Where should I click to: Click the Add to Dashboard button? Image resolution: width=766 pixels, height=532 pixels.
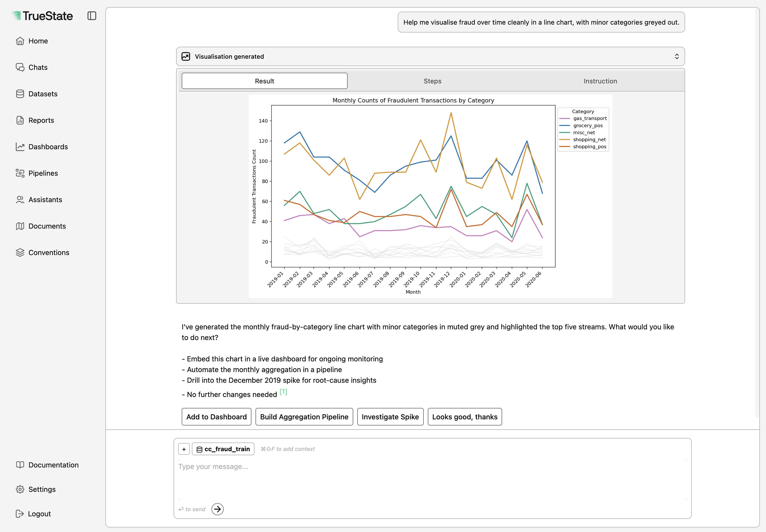[x=216, y=417]
